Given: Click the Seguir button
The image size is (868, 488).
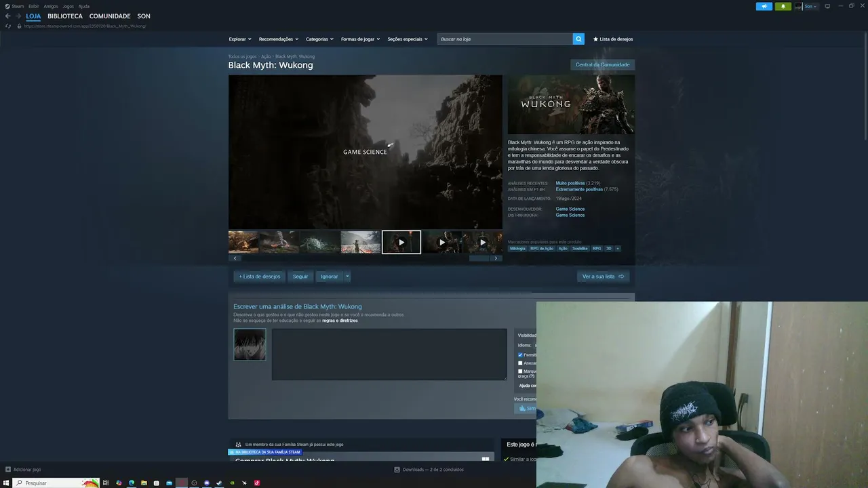Looking at the screenshot, I should click(300, 277).
